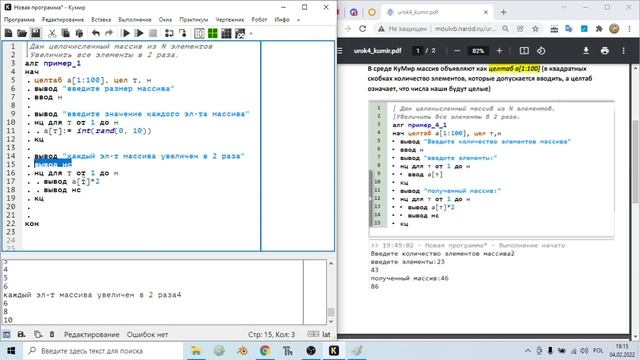
Task: Open the Выполнение menu
Action: [135, 20]
